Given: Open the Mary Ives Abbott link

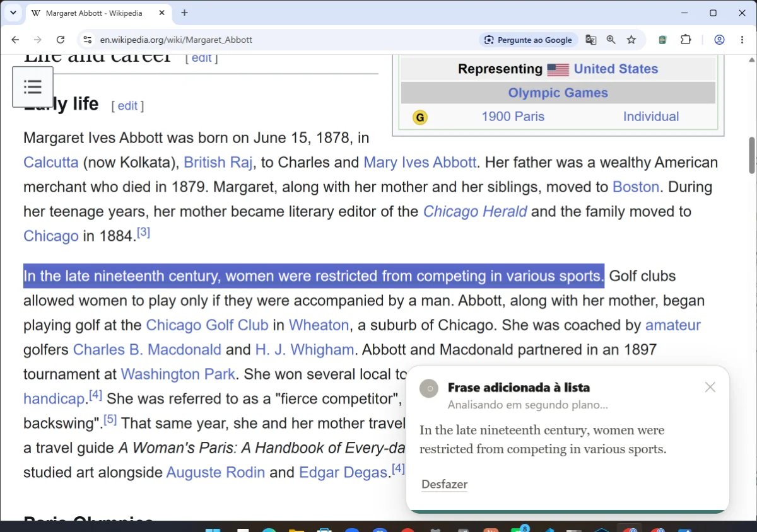Looking at the screenshot, I should [x=420, y=162].
